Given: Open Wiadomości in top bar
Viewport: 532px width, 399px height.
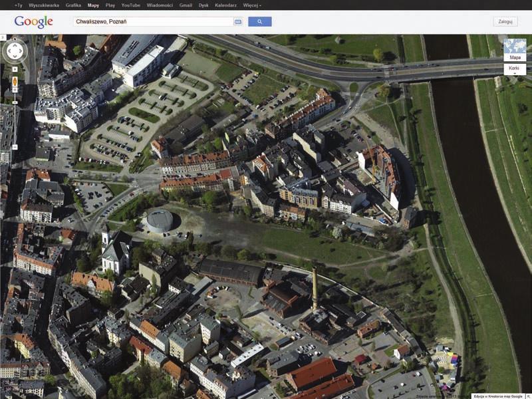Looking at the screenshot, I should 160,5.
